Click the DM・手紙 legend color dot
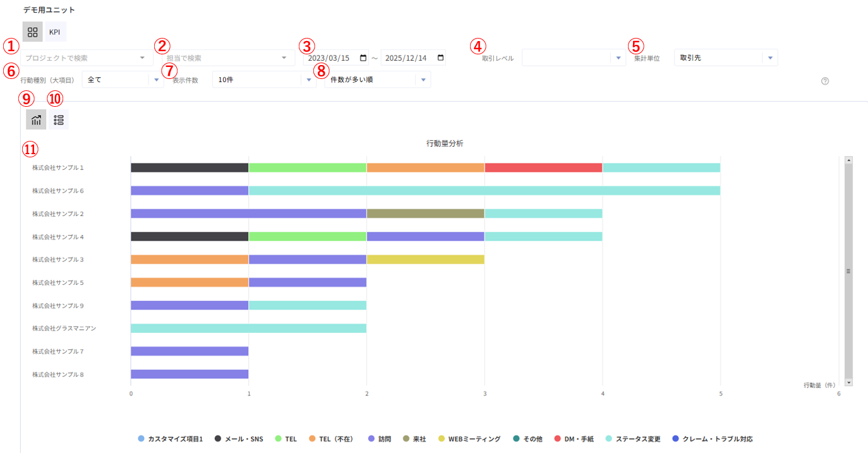Screen dimensions: 868x453 coord(558,439)
